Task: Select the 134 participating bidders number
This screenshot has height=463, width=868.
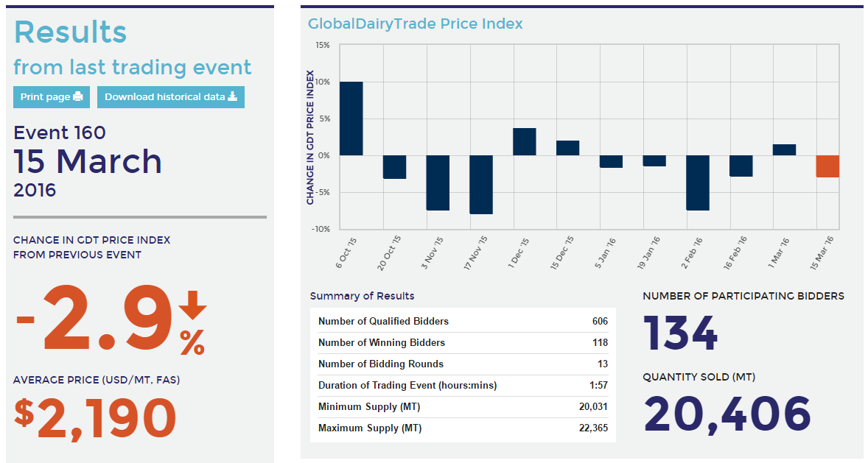Action: click(680, 333)
